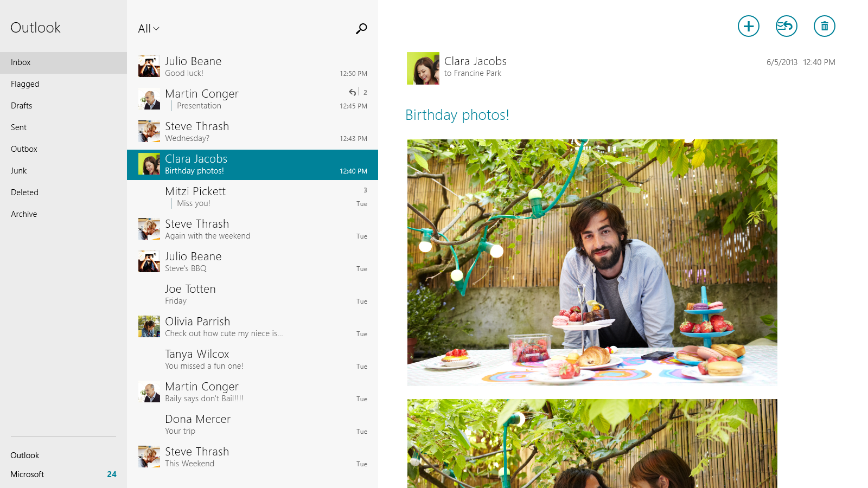Open the Deleted folder
Image resolution: width=868 pixels, height=488 pixels.
tap(24, 192)
